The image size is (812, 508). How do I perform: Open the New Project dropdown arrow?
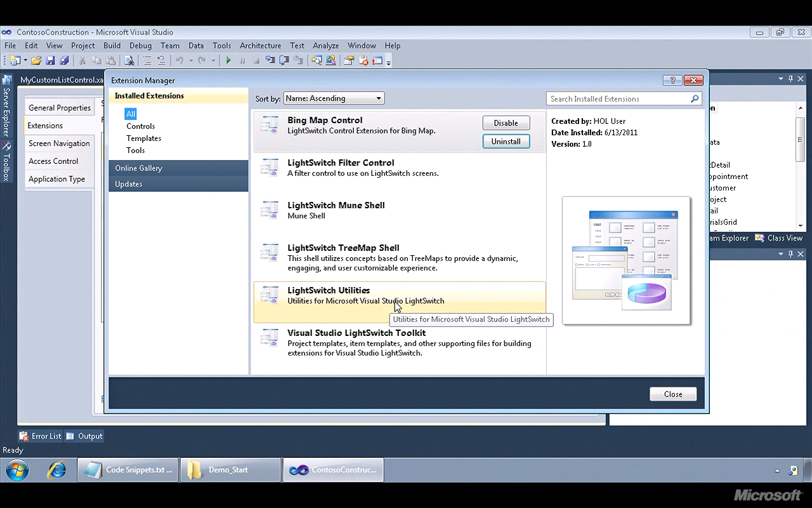(x=25, y=61)
